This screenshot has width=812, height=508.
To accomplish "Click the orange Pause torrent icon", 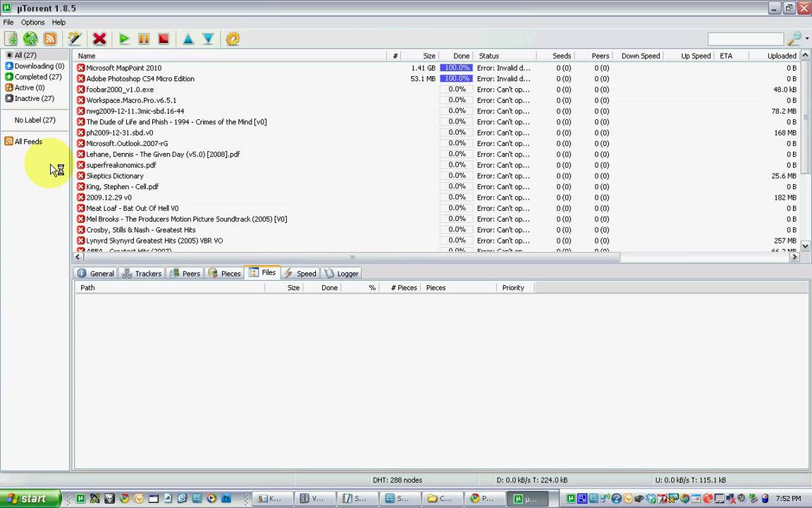I will click(144, 39).
